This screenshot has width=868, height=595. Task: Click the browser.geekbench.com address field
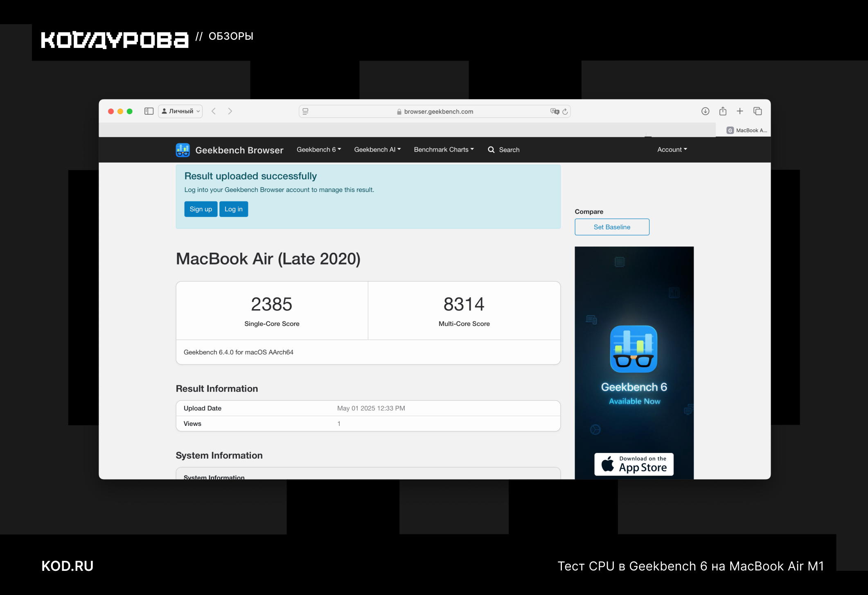[435, 111]
